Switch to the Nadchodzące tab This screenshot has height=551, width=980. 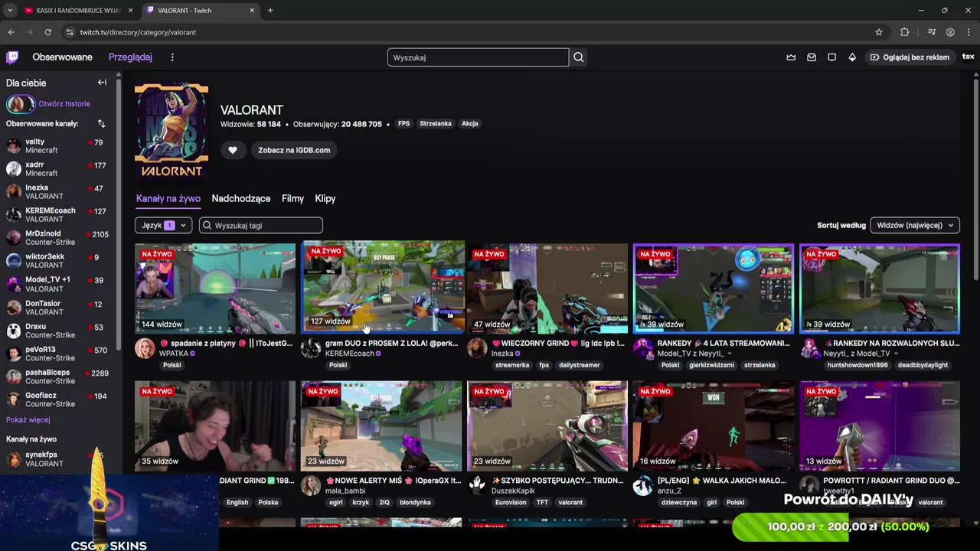[241, 198]
